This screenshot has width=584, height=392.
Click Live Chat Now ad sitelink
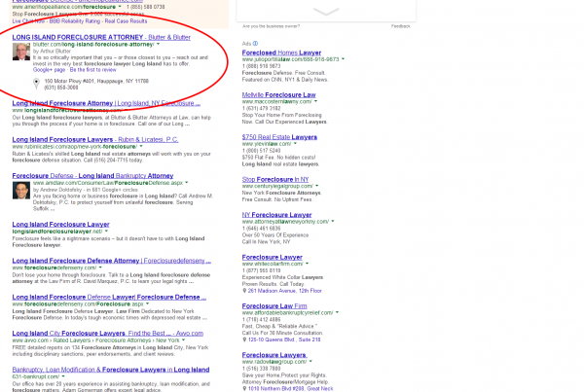tap(28, 21)
